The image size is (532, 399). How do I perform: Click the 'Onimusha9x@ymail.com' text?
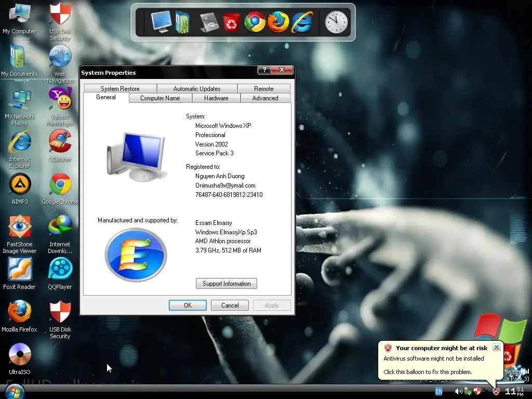pyautogui.click(x=225, y=185)
